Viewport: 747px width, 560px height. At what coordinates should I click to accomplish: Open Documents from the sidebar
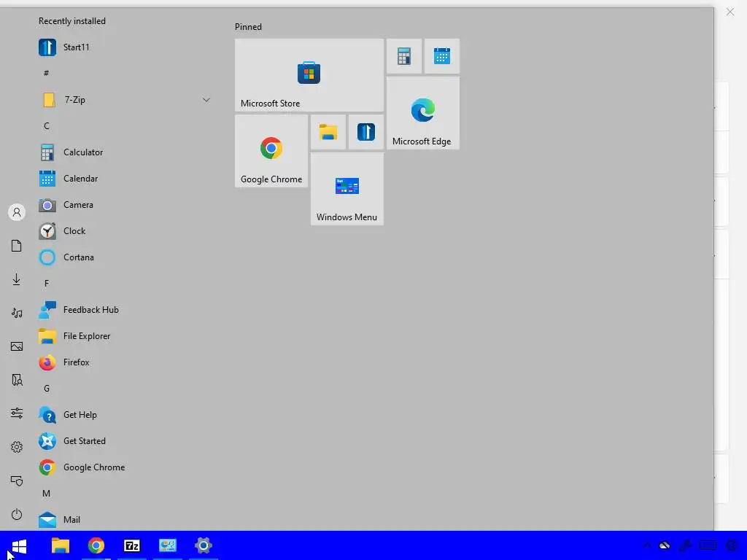pyautogui.click(x=17, y=246)
